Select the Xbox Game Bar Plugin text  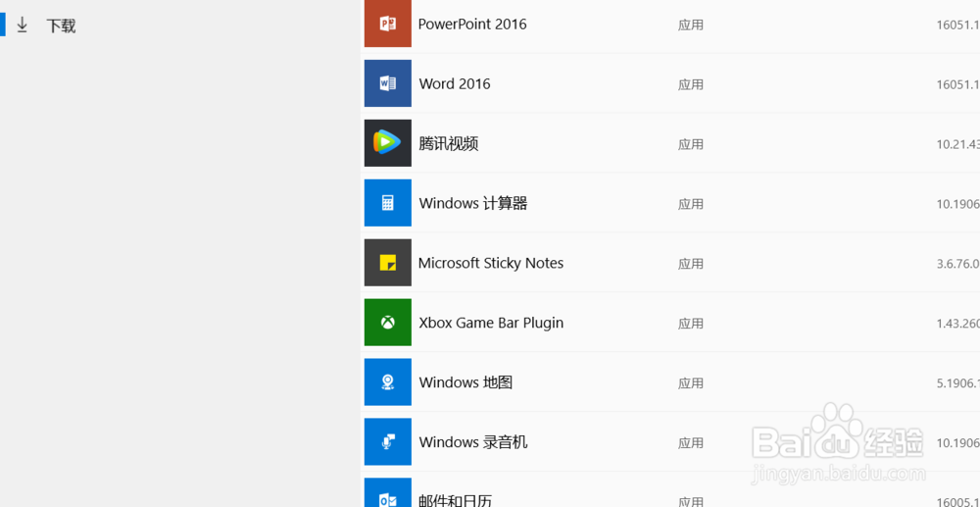click(x=491, y=324)
